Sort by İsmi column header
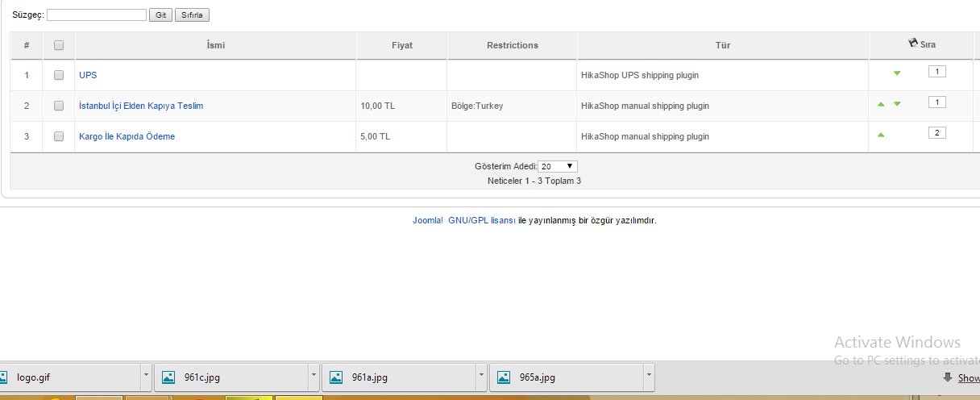 pyautogui.click(x=216, y=45)
